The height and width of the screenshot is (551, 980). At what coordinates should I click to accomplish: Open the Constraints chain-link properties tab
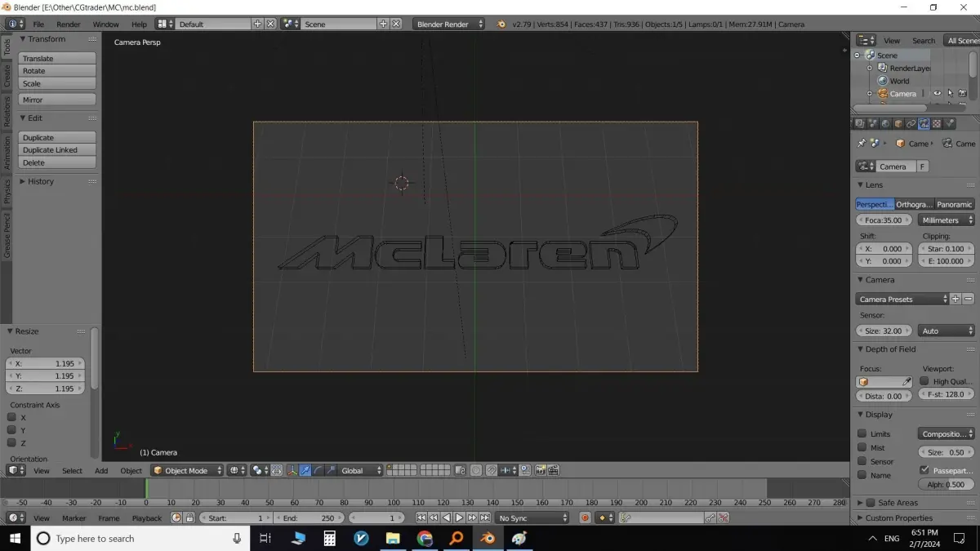[911, 124]
